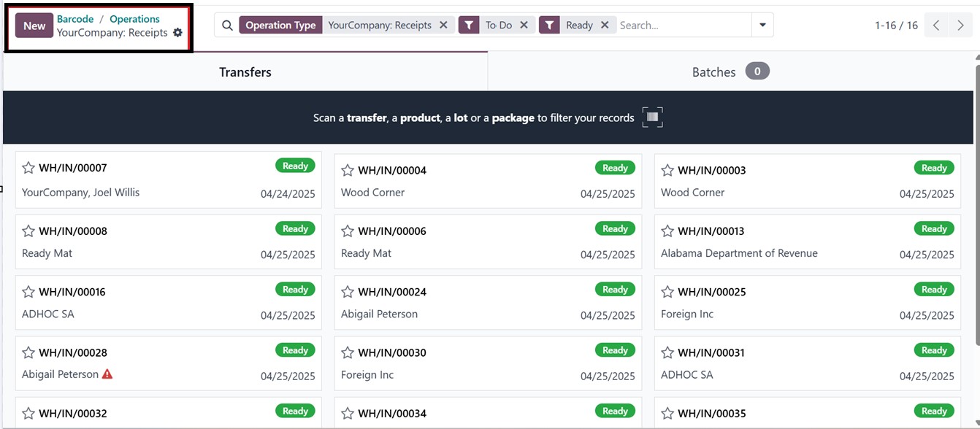The image size is (980, 429).
Task: Open the Barcode breadcrumb link
Action: tap(75, 19)
